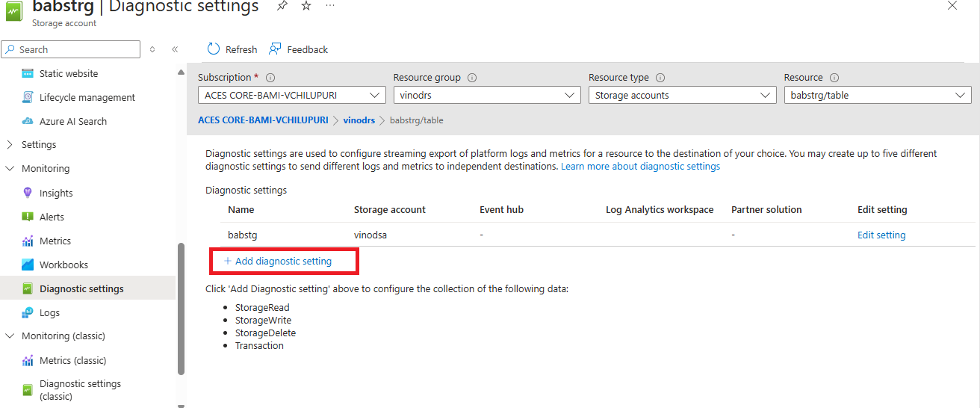
Task: Click the up/down sort arrows beside Search
Action: [152, 49]
